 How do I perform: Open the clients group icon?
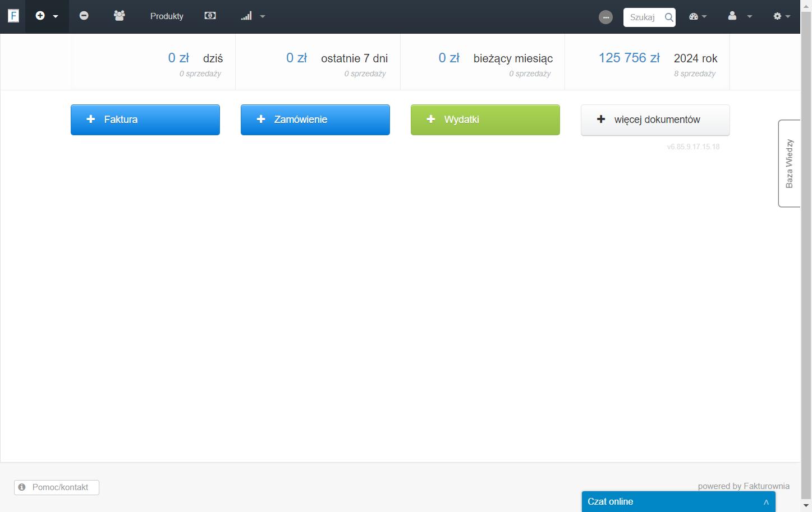point(119,16)
